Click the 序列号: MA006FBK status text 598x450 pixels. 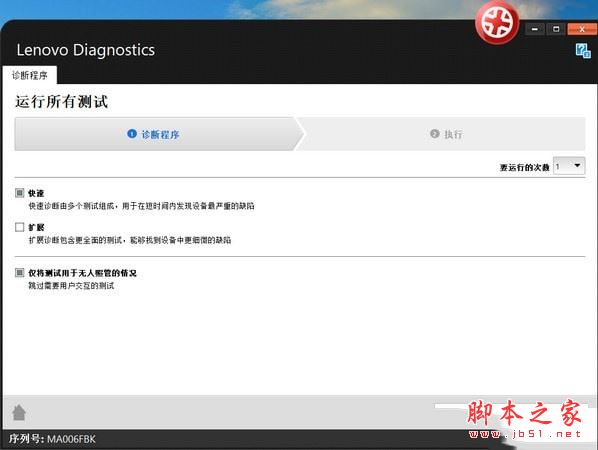pos(52,439)
